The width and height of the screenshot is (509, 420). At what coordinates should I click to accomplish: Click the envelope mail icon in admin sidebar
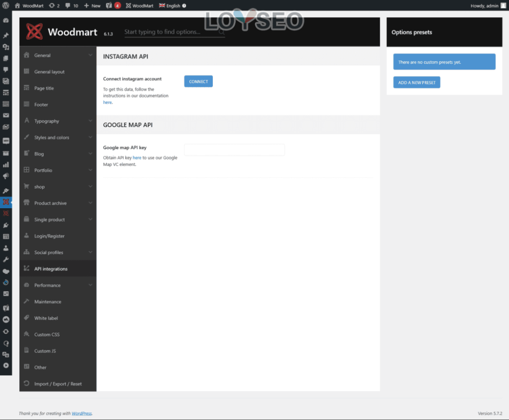[6, 115]
